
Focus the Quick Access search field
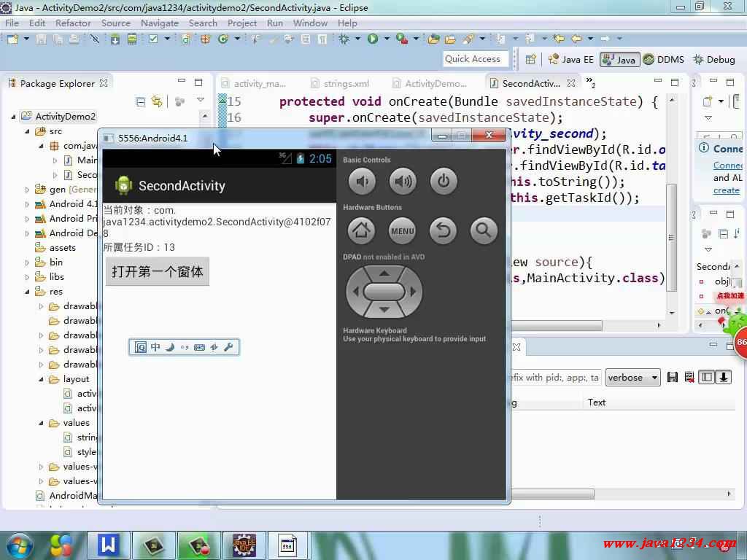pyautogui.click(x=475, y=59)
